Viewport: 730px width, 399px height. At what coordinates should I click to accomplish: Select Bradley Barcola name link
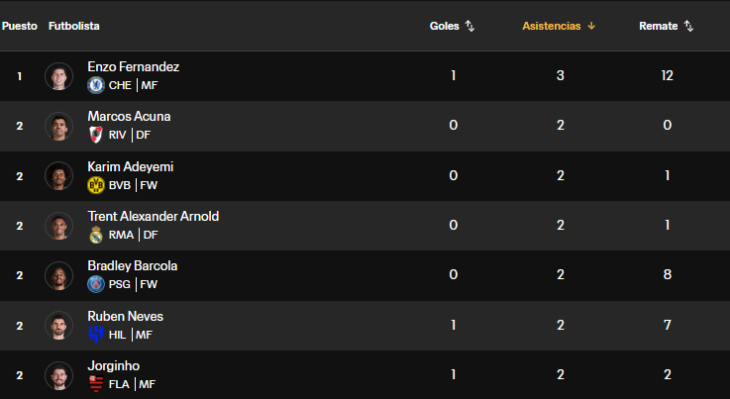tap(132, 266)
